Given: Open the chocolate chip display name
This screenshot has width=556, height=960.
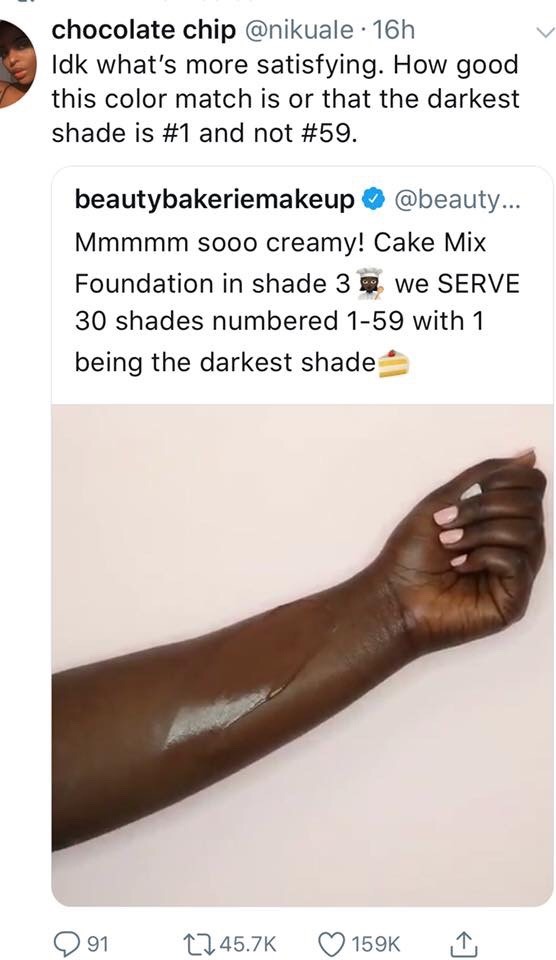Looking at the screenshot, I should pyautogui.click(x=143, y=31).
